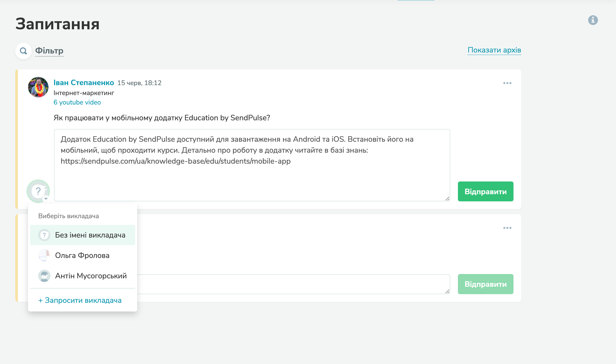The width and height of the screenshot is (616, 364).
Task: Open the Фільтр filter link
Action: pos(49,50)
